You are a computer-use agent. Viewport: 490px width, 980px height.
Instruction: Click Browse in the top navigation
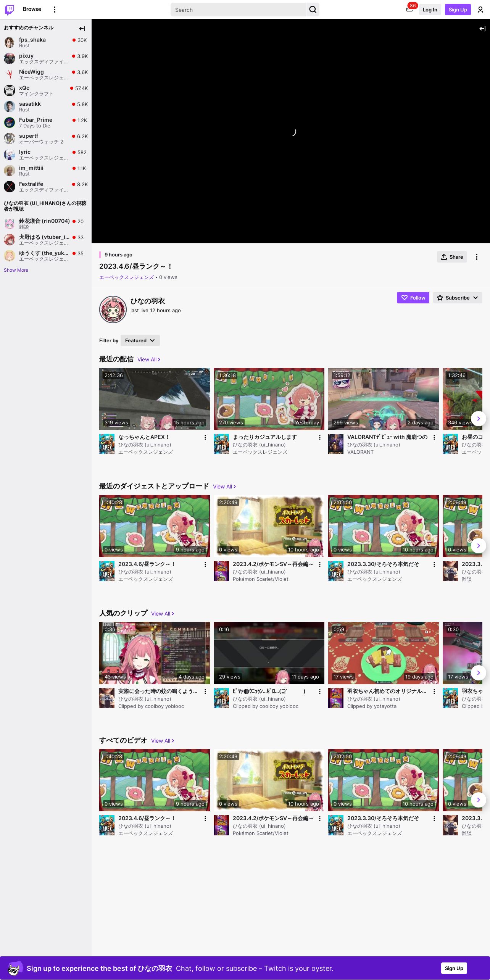coord(32,9)
